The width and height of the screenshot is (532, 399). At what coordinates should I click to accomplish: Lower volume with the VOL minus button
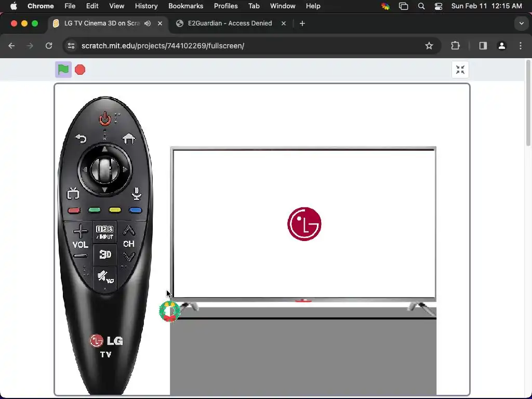[x=81, y=256]
